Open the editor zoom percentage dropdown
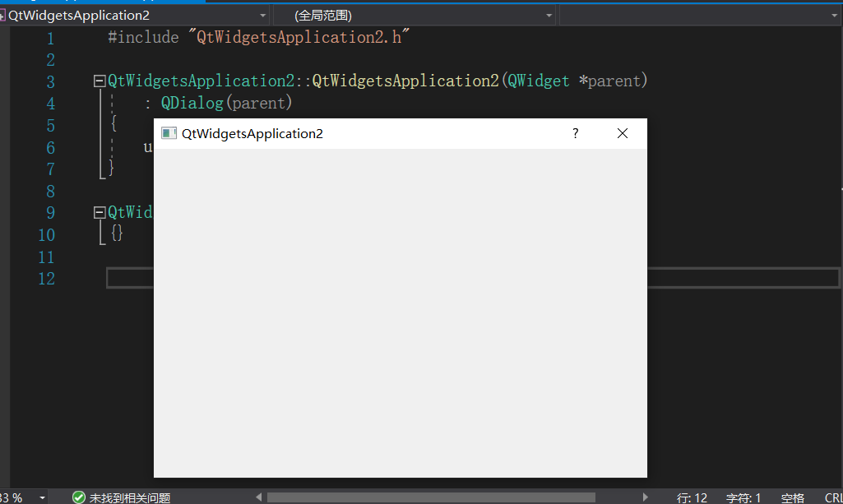843x504 pixels. click(x=42, y=498)
